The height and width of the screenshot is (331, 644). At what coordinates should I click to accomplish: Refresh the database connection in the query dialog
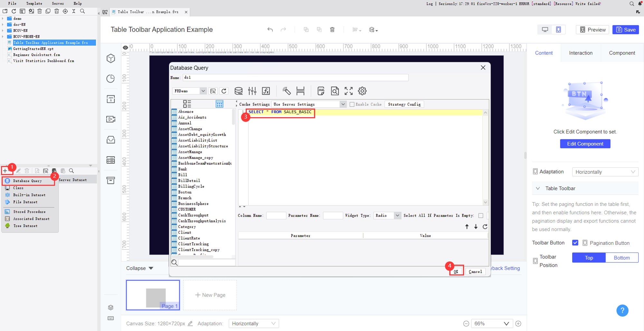point(224,91)
